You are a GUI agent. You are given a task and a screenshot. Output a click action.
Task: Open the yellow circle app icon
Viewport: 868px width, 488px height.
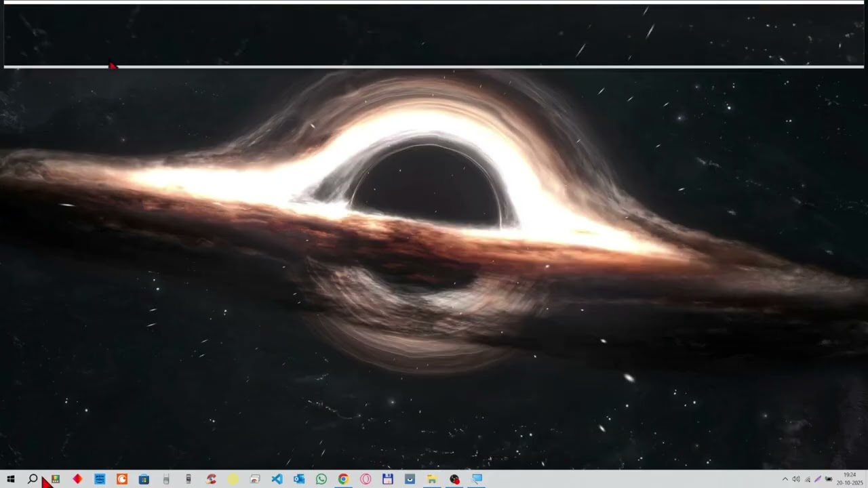point(233,479)
